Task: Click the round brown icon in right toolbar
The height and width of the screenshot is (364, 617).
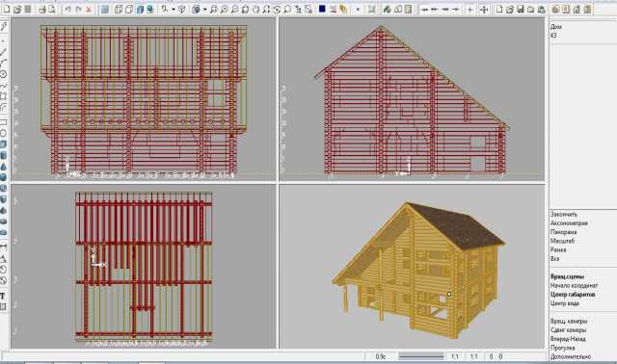Action: click(555, 9)
